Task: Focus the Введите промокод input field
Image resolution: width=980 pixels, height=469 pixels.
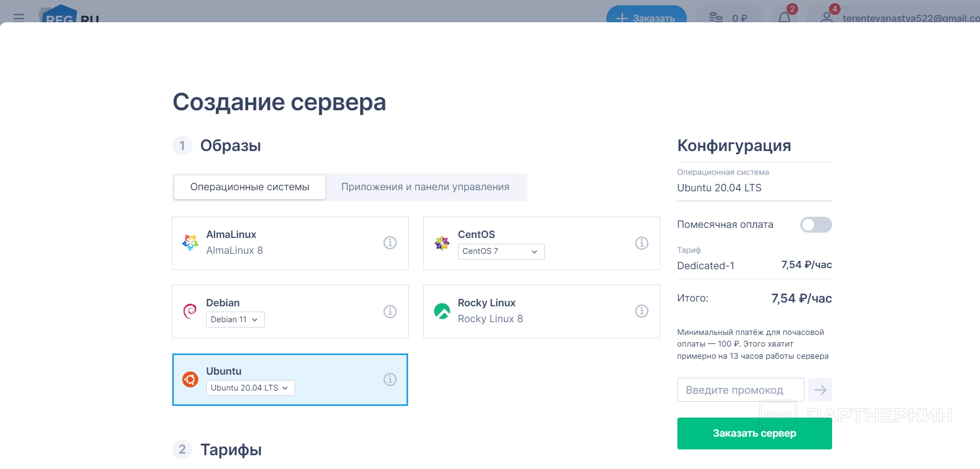Action: coord(740,390)
